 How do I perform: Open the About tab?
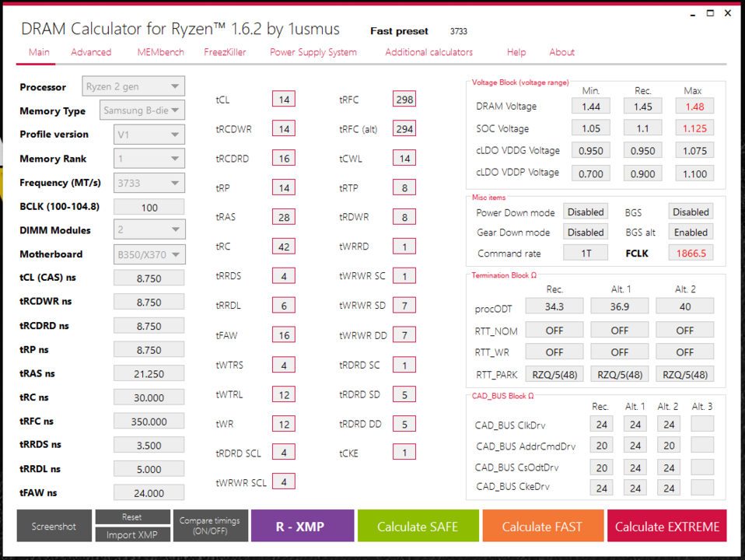[x=561, y=52]
